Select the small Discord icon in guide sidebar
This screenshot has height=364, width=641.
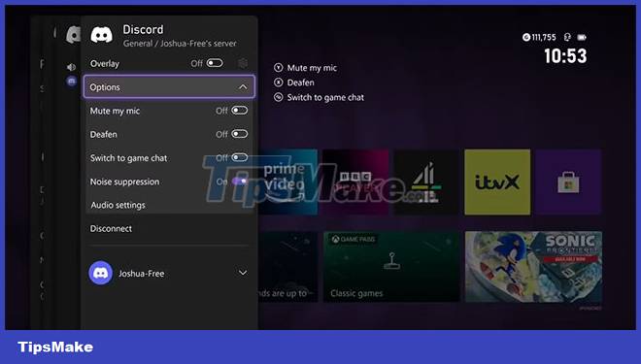click(x=72, y=82)
